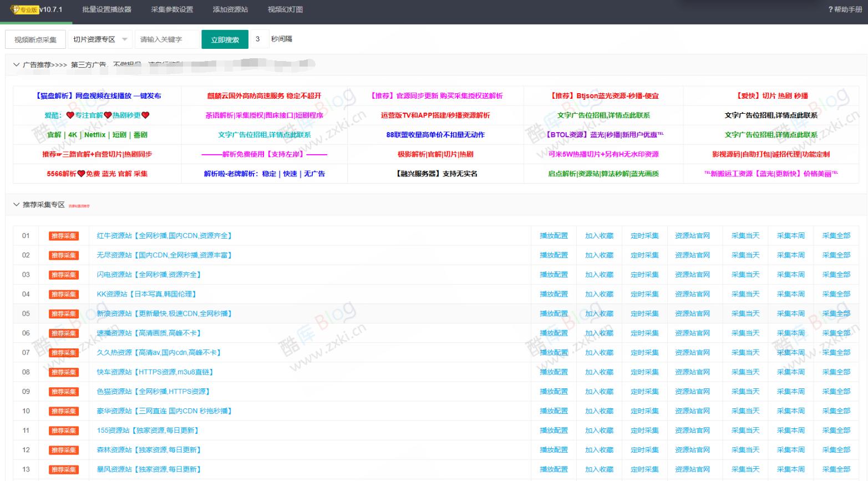Click the 请输入关键字 input field
868x481 pixels.
[x=164, y=39]
